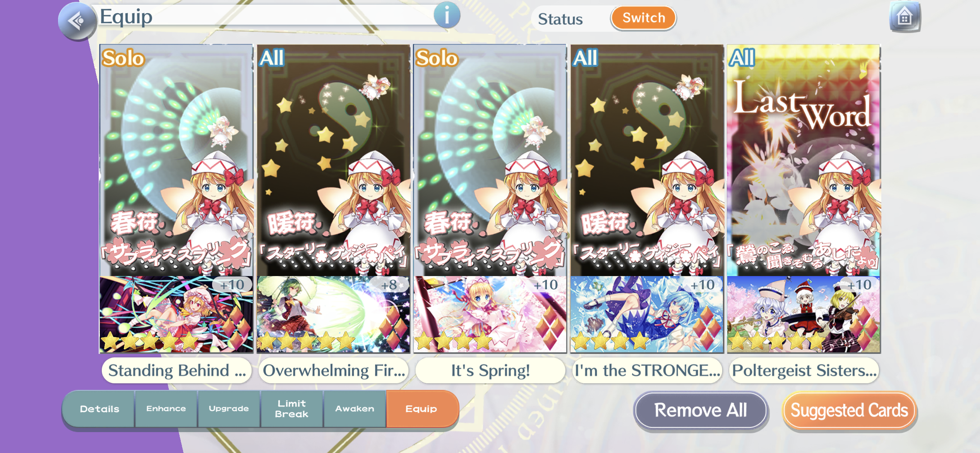This screenshot has width=980, height=453.
Task: Select the I'm the STRONGEST card thumbnail
Action: click(x=647, y=314)
